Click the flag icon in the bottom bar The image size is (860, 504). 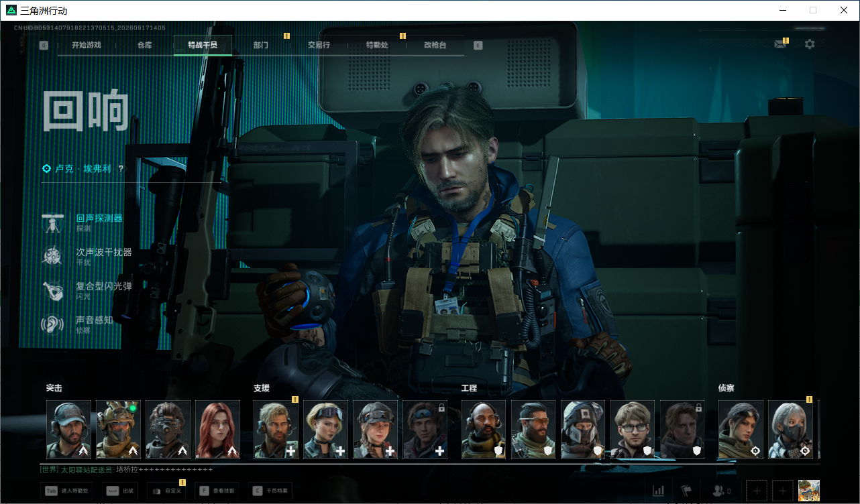(x=686, y=491)
